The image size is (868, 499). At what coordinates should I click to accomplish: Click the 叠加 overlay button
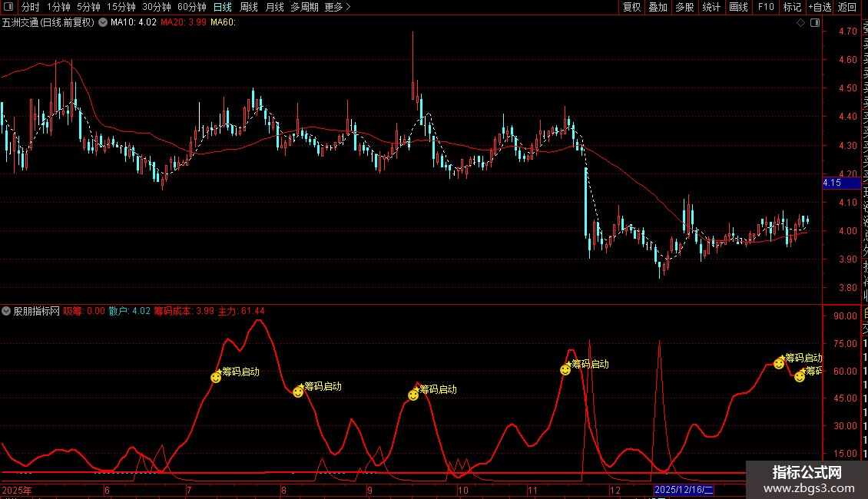[x=658, y=7]
